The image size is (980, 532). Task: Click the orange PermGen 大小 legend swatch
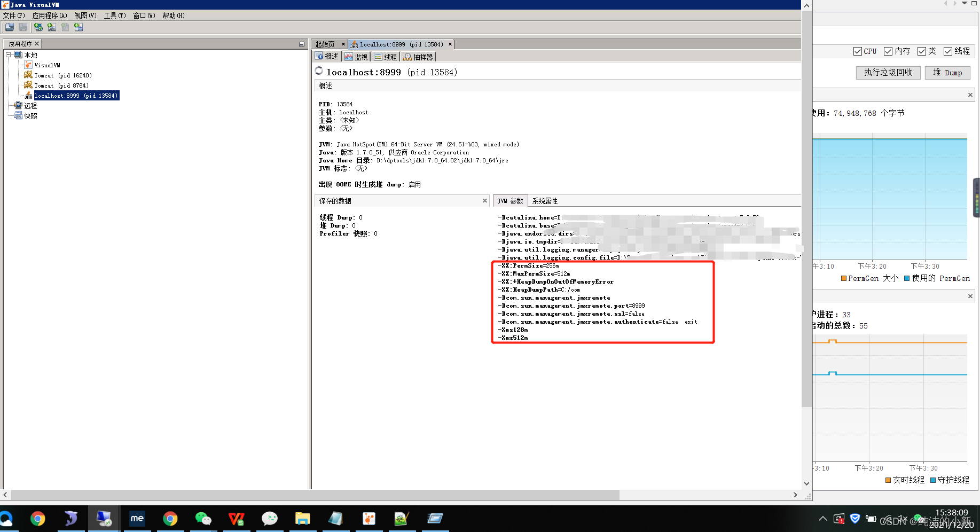click(x=844, y=278)
